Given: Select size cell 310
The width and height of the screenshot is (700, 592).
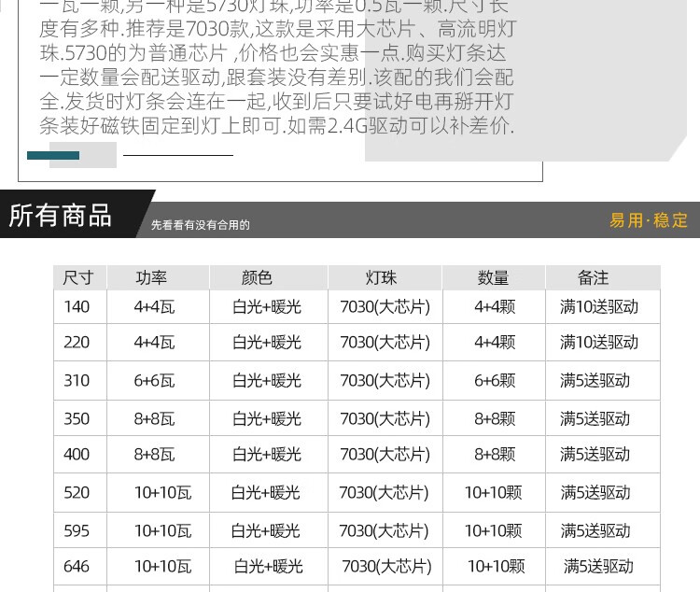Looking at the screenshot, I should (x=77, y=381).
